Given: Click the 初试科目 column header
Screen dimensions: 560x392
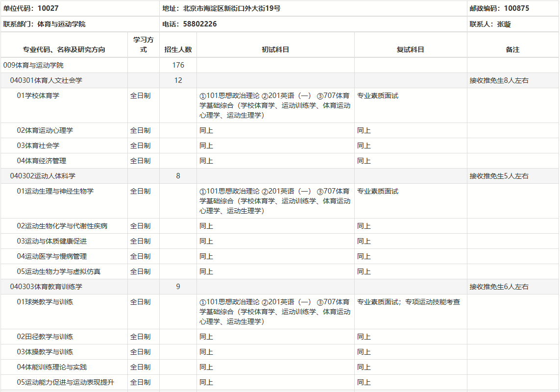Looking at the screenshot, I should pyautogui.click(x=275, y=49).
